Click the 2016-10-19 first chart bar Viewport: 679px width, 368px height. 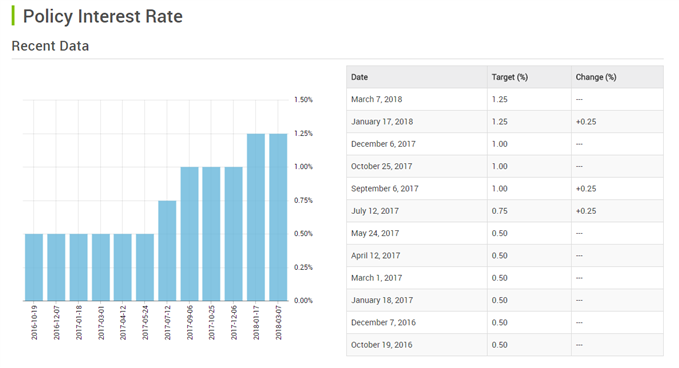pyautogui.click(x=34, y=267)
